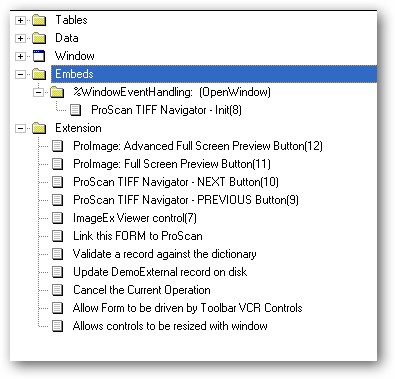395x379 pixels.
Task: Expand the Tables tree node
Action: pos(20,20)
